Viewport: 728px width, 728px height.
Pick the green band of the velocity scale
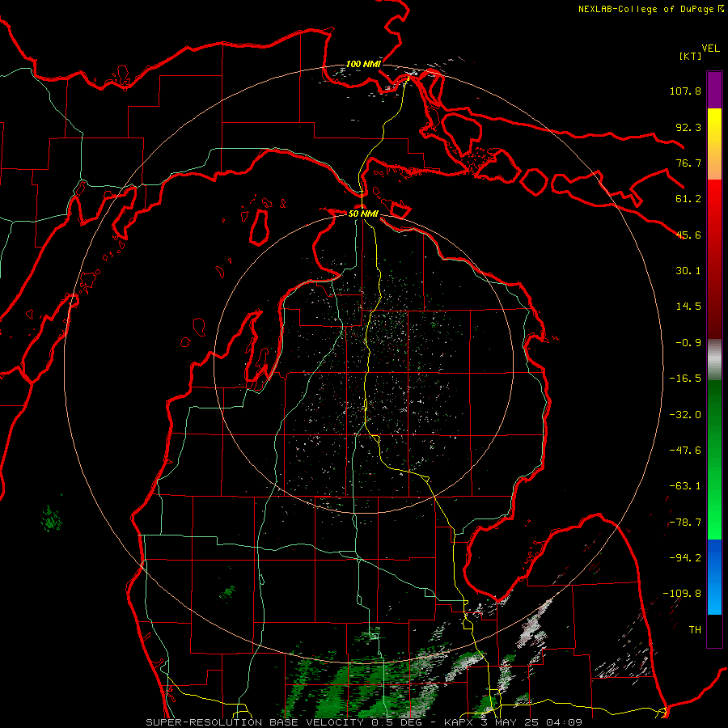(x=714, y=459)
